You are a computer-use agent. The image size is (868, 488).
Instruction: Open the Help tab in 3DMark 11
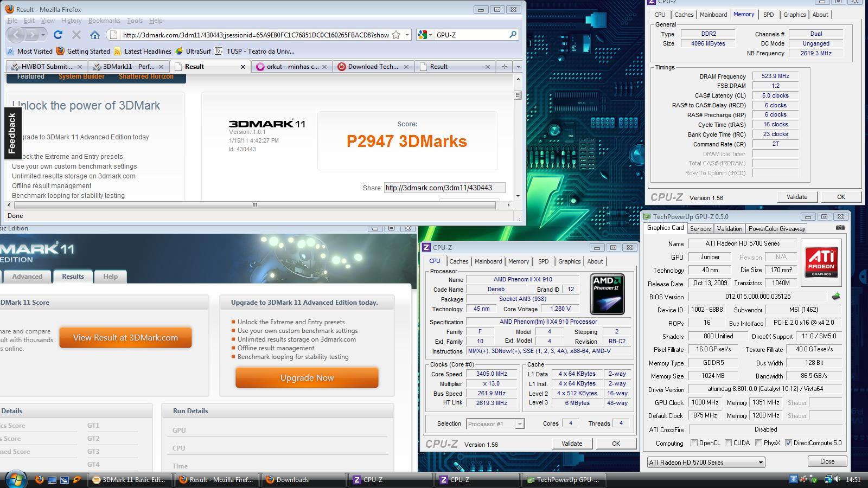click(110, 277)
